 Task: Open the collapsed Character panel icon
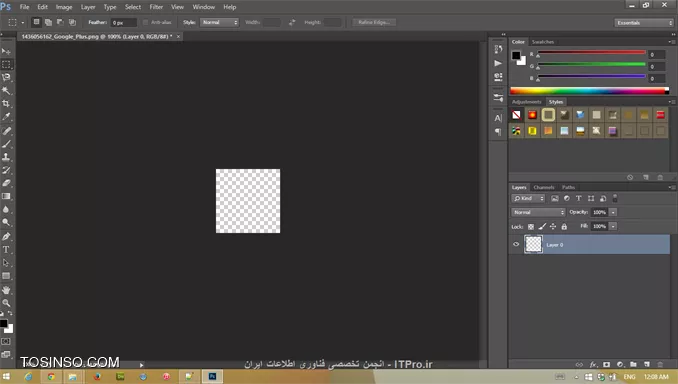point(498,118)
